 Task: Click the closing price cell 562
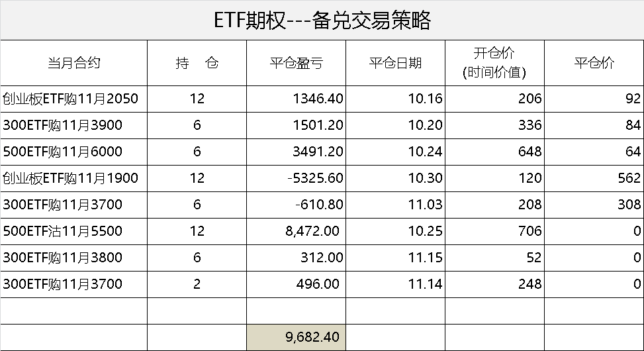(594, 178)
